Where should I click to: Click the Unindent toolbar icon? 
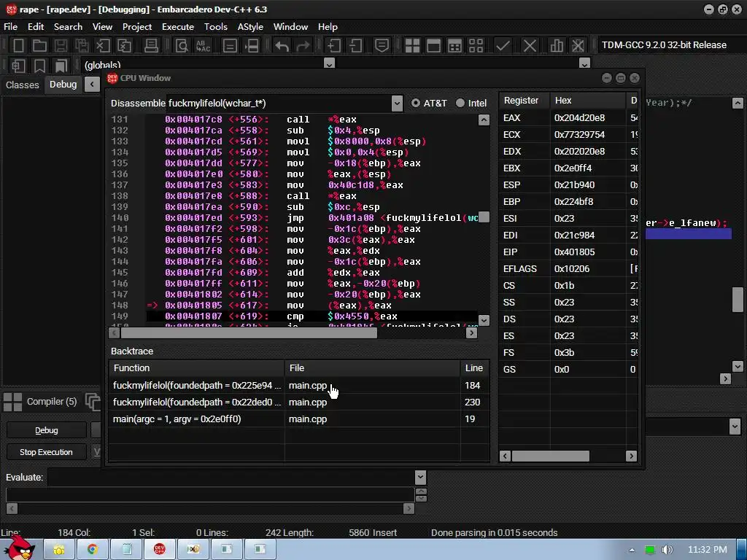click(x=355, y=45)
